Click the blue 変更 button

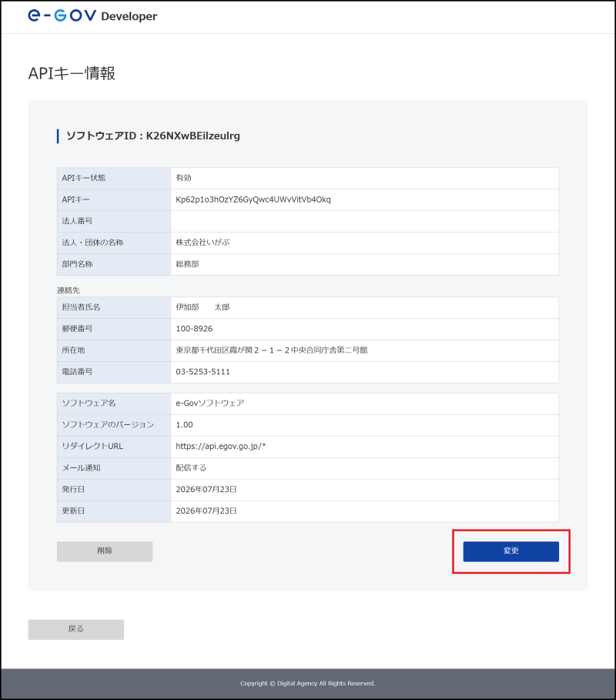pyautogui.click(x=511, y=551)
